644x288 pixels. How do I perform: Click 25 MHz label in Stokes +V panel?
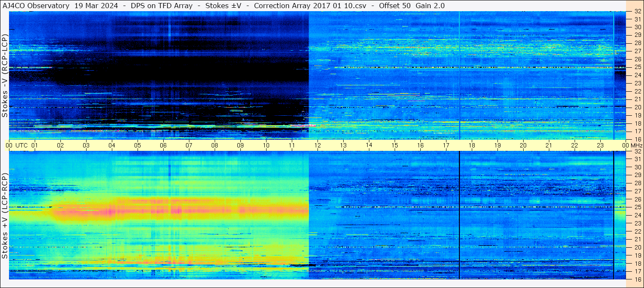coord(637,207)
